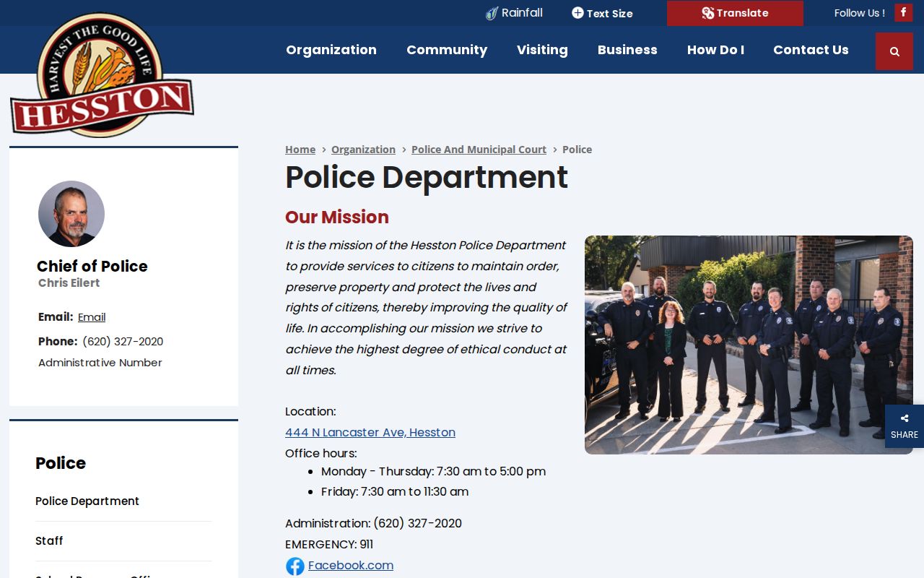
Task: Click the 'Follow Us !' label
Action: (x=860, y=13)
